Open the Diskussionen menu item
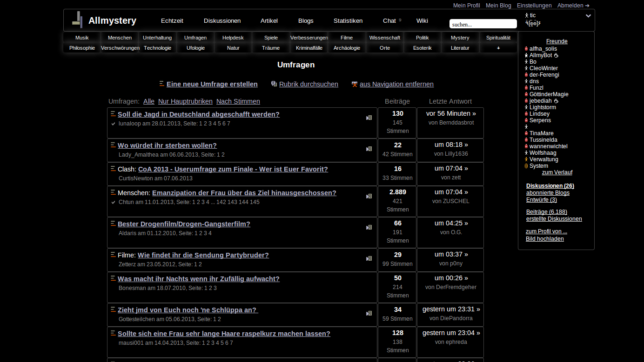 coord(222,20)
